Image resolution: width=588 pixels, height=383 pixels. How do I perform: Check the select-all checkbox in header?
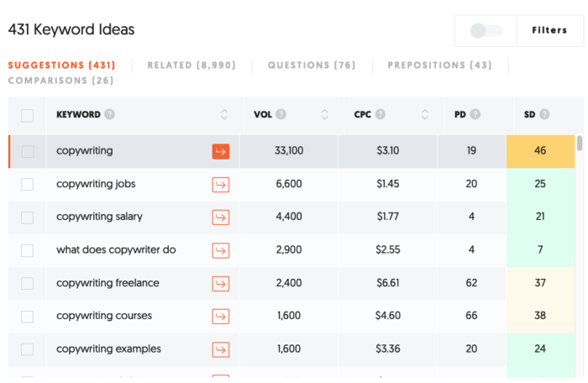(x=28, y=115)
